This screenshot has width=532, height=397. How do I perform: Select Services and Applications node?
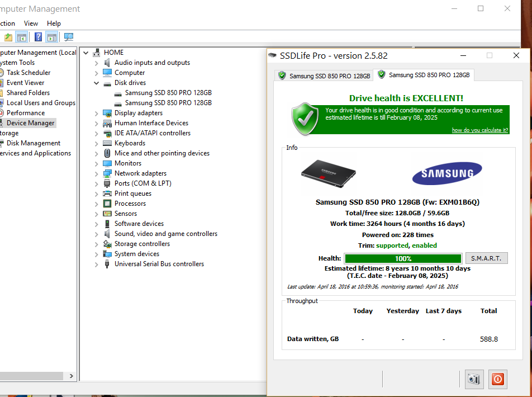pyautogui.click(x=36, y=153)
